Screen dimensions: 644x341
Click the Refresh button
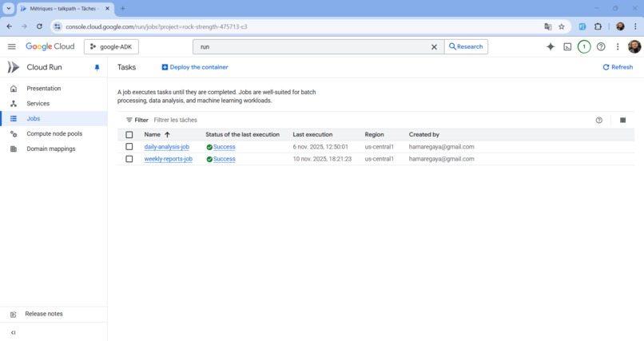coord(618,67)
